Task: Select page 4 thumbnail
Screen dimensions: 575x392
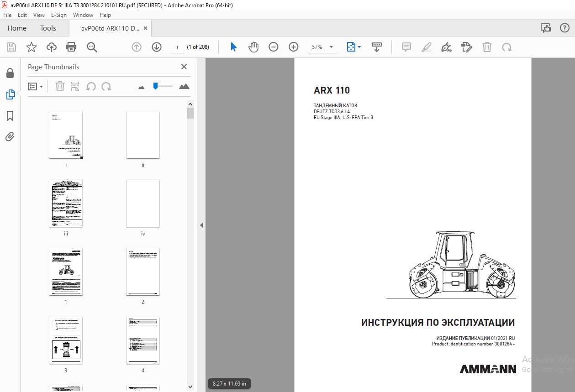Action: (x=143, y=340)
